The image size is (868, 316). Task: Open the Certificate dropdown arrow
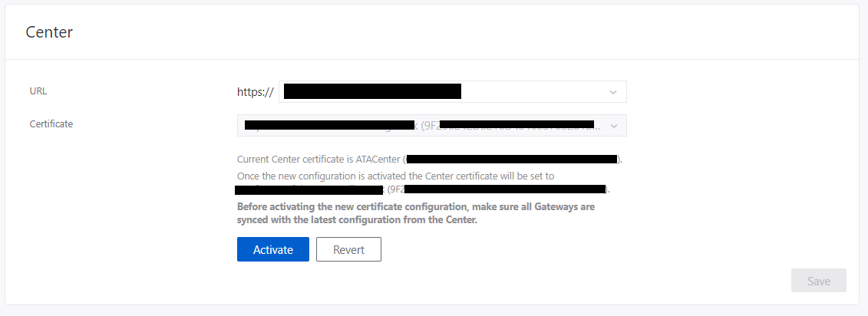[x=613, y=125]
